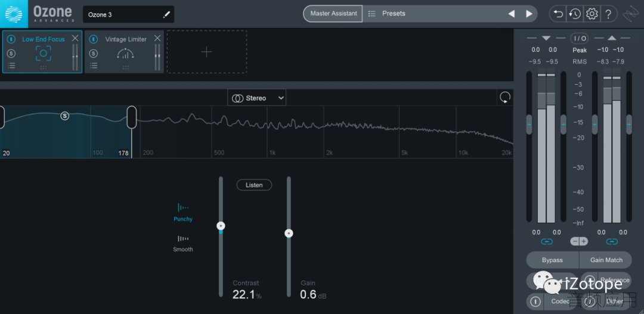Open the Reference panel
The image size is (644, 314).
click(615, 281)
